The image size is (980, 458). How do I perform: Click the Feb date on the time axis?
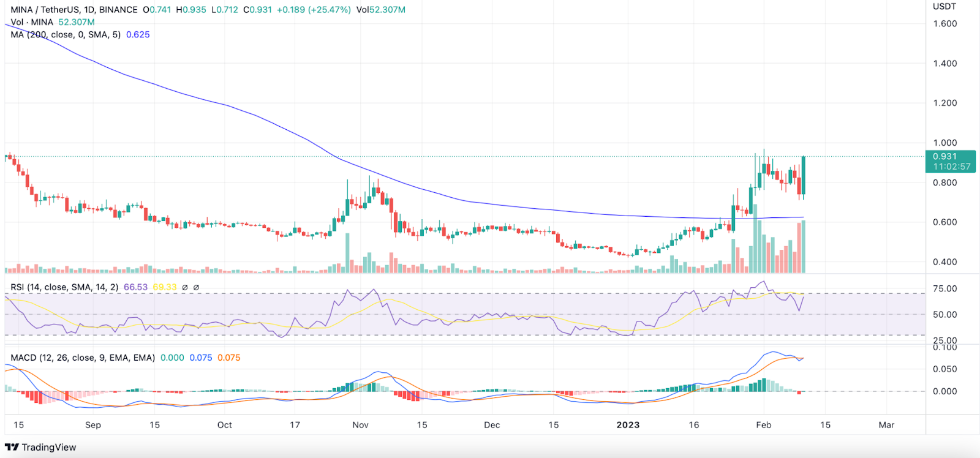click(x=764, y=425)
